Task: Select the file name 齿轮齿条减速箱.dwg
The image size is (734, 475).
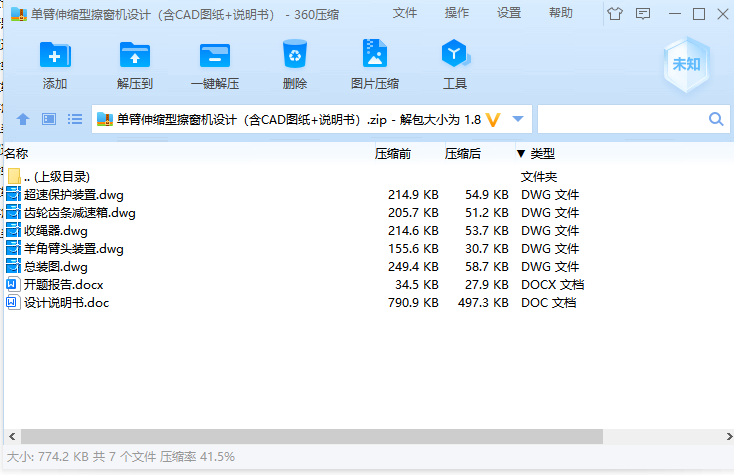Action: pyautogui.click(x=80, y=213)
